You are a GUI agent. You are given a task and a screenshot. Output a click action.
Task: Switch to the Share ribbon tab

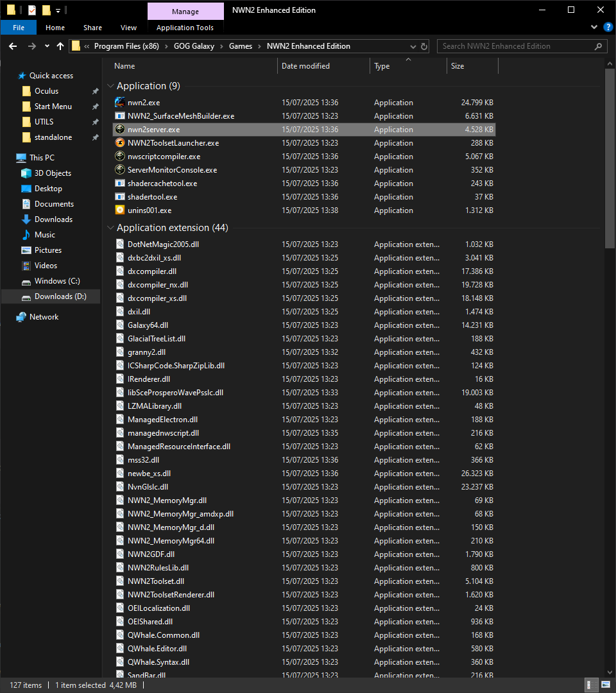coord(93,28)
